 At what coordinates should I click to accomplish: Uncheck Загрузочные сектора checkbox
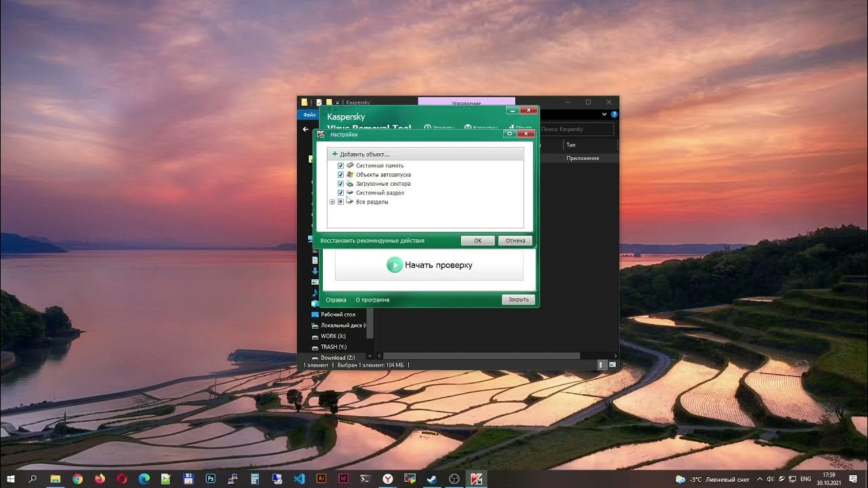(340, 184)
